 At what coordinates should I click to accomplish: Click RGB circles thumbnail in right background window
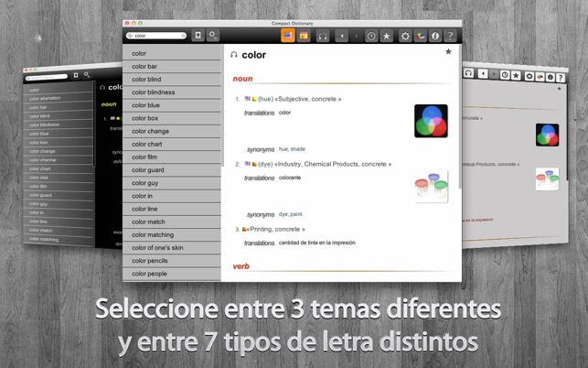tap(548, 135)
